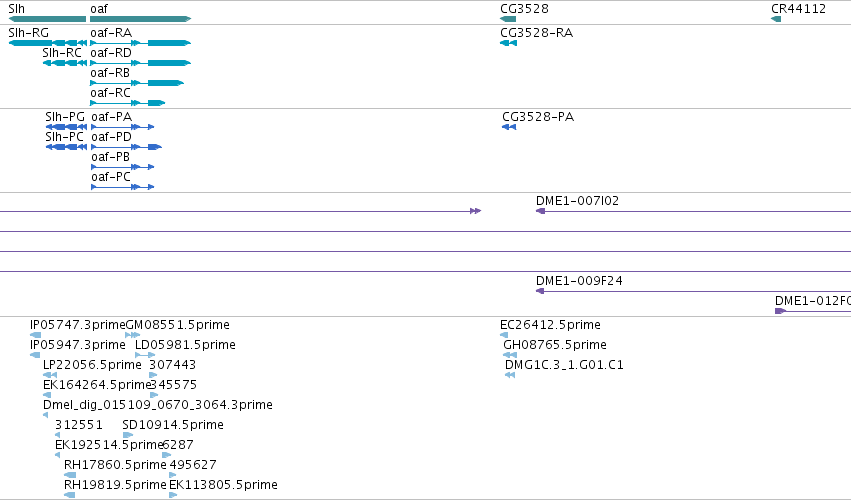The image size is (851, 500).
Task: Click the IP05747.3prime EST marker
Action: tap(35, 336)
